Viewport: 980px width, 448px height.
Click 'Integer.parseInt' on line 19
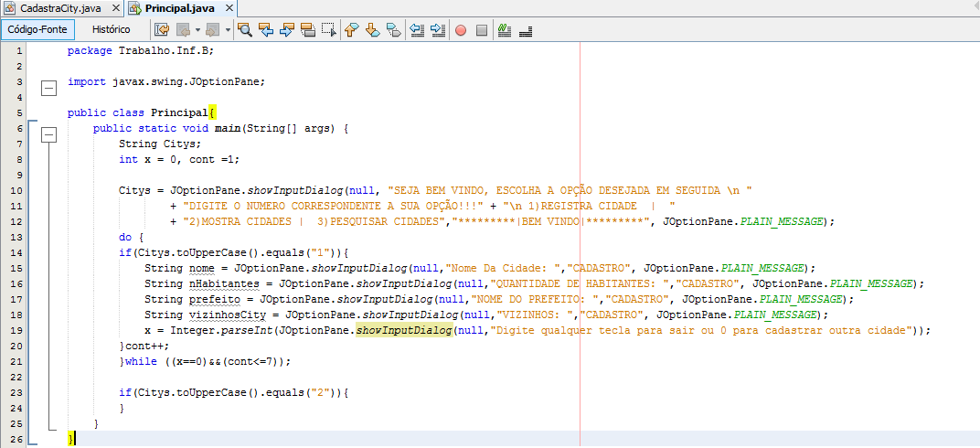(223, 331)
